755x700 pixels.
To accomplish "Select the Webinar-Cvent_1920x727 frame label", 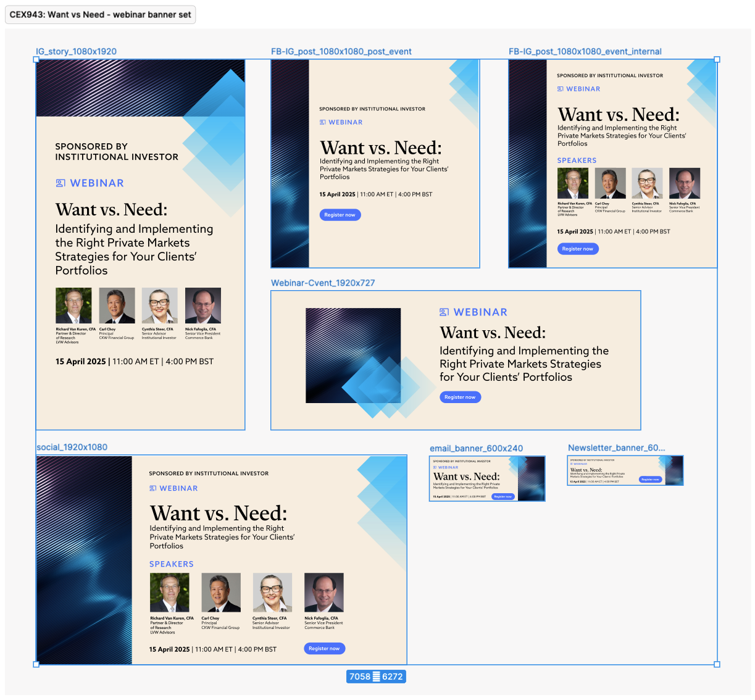I will click(323, 283).
